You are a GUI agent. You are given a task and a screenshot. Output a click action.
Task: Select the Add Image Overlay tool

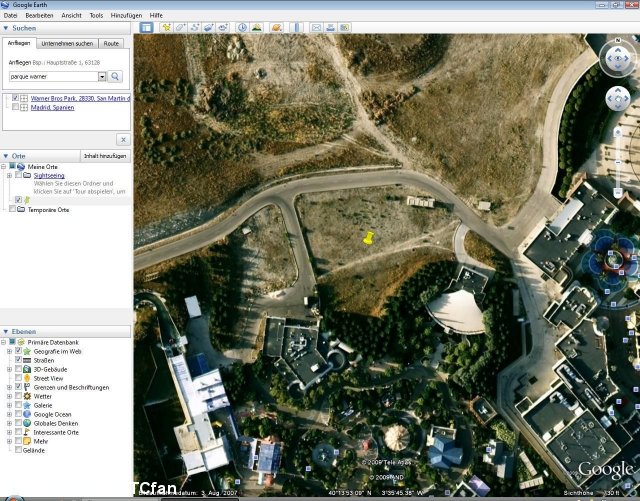[209, 28]
